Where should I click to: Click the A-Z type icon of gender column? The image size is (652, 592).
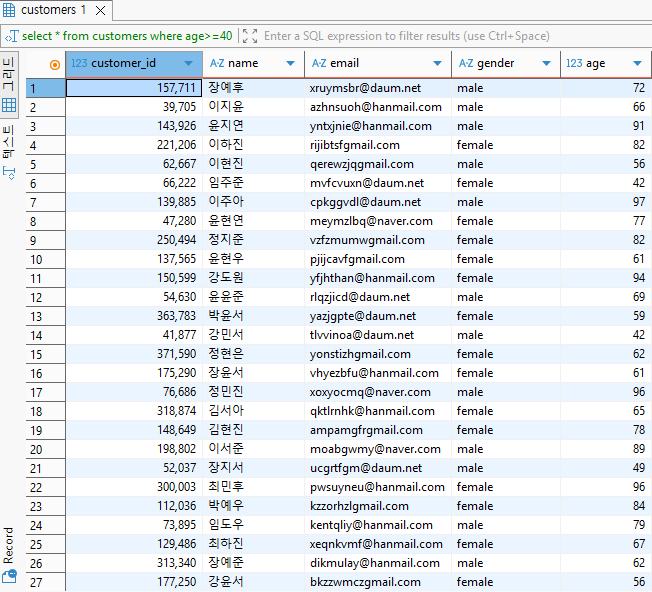[466, 63]
